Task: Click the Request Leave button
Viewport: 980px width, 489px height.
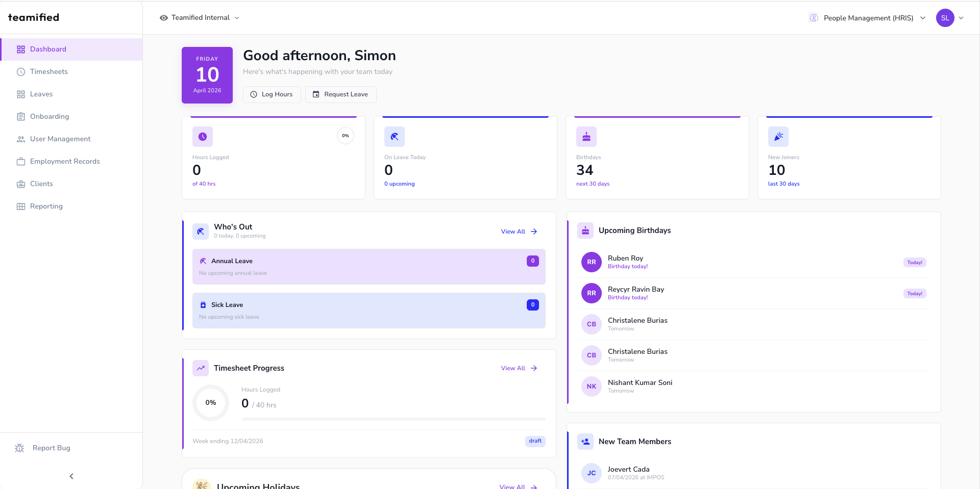Action: 340,94
